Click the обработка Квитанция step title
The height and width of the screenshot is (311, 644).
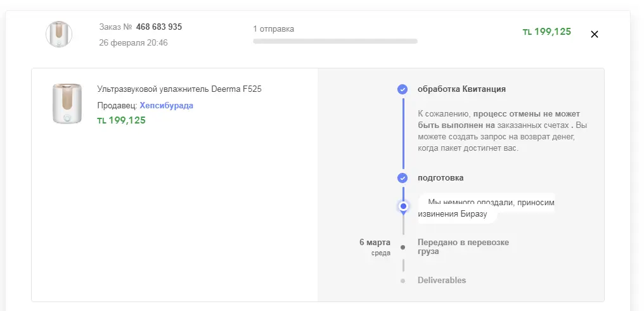(x=461, y=89)
